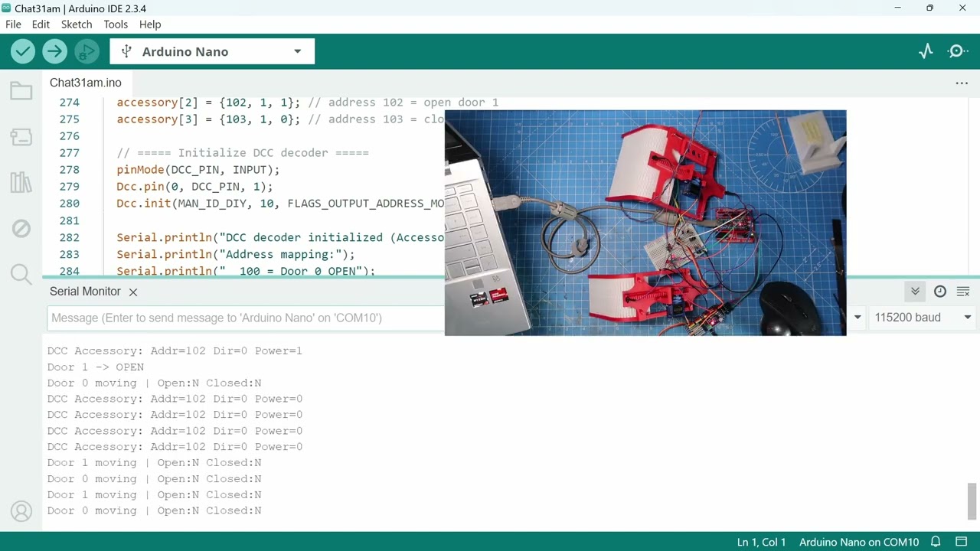Open the Edit menu
The width and height of the screenshot is (980, 551).
point(41,24)
